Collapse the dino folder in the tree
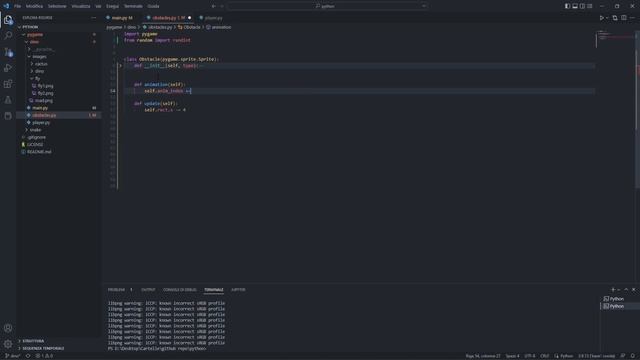 (x=34, y=42)
